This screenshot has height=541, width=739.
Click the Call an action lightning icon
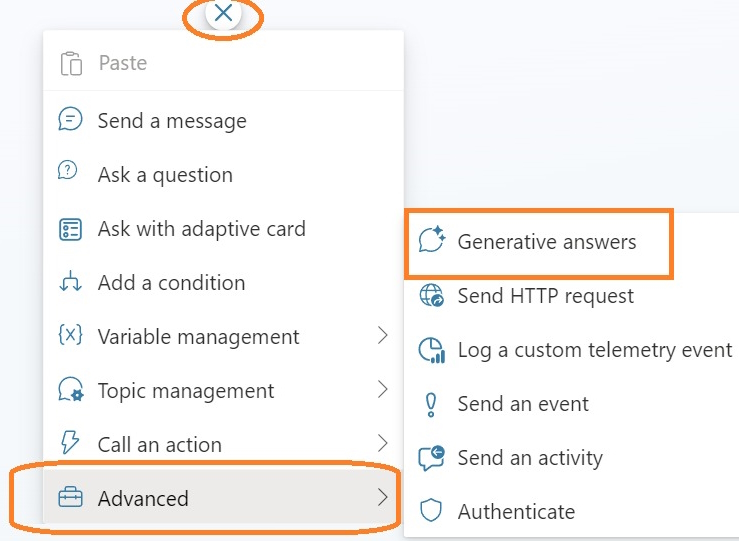(70, 444)
